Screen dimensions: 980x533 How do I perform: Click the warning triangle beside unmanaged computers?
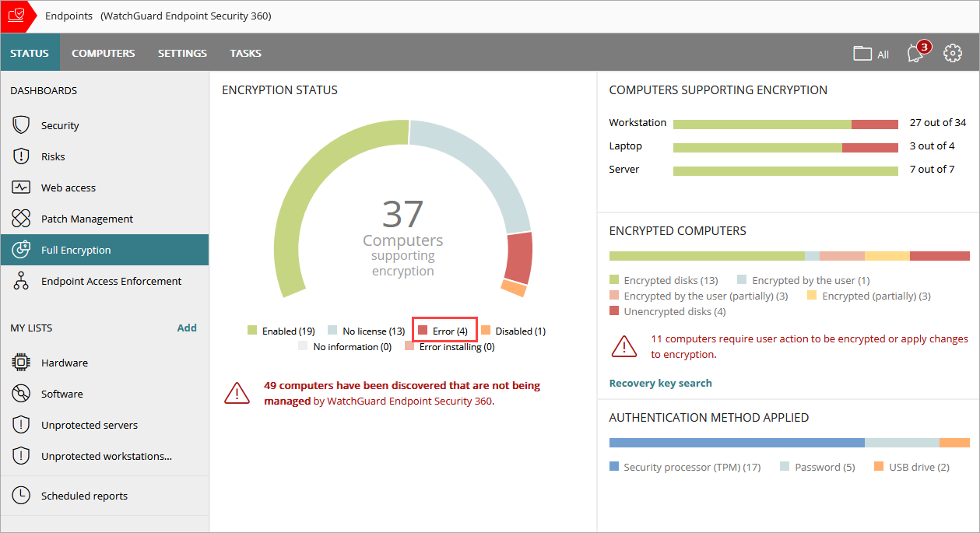tap(237, 393)
